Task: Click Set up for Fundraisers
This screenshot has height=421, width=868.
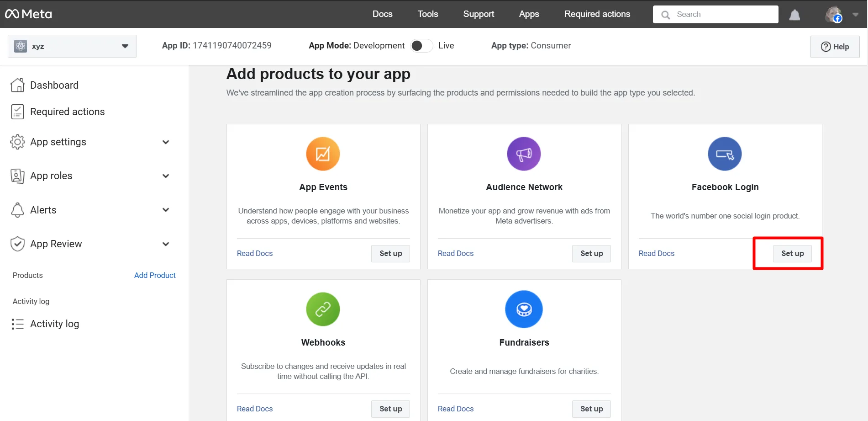Action: pyautogui.click(x=591, y=409)
